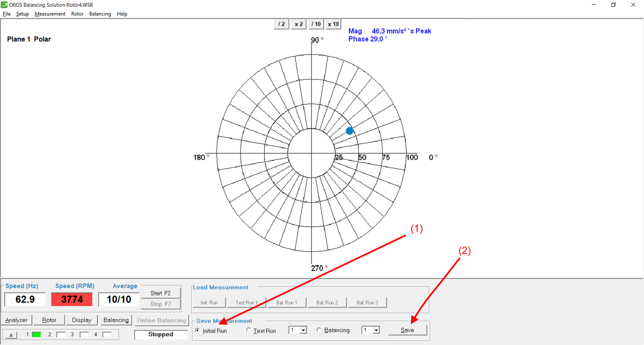644x345 pixels.
Task: Click the Speed (Hz) value field 62.9
Action: pos(25,300)
